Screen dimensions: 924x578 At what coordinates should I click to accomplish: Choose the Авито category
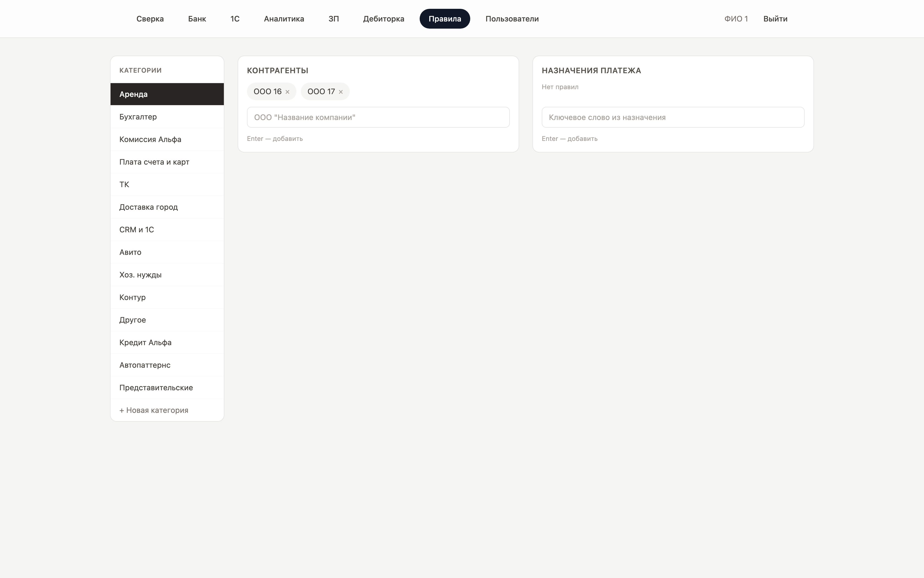pyautogui.click(x=167, y=252)
